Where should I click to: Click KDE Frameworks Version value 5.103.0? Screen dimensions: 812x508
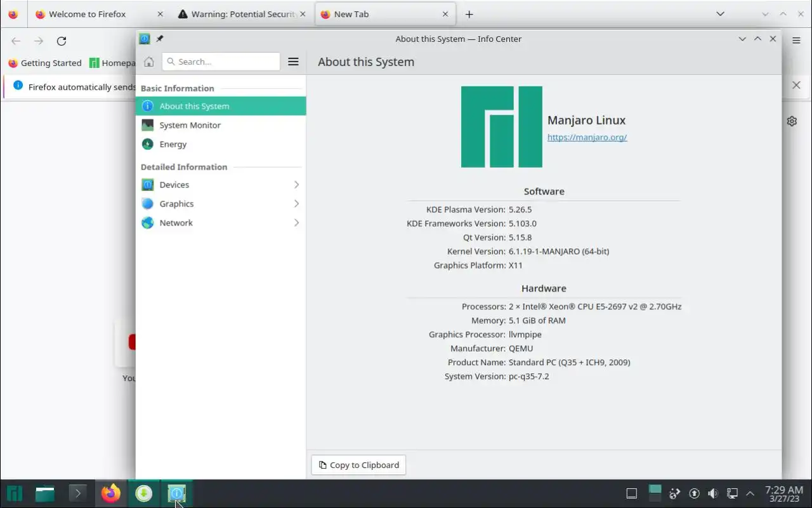click(523, 224)
